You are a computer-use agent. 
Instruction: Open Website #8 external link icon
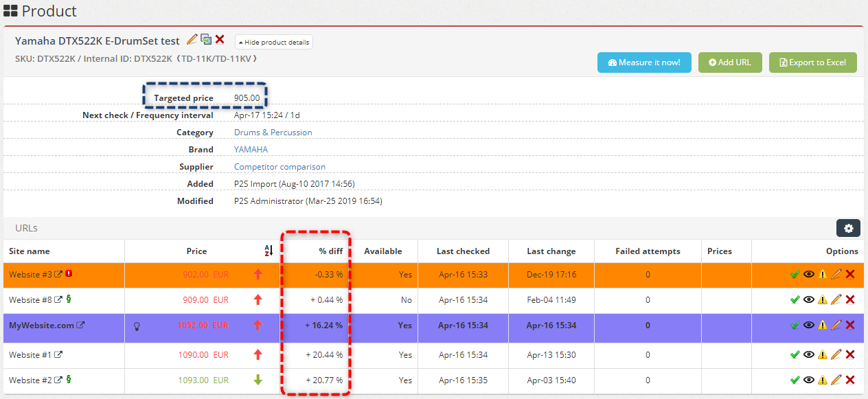point(59,299)
